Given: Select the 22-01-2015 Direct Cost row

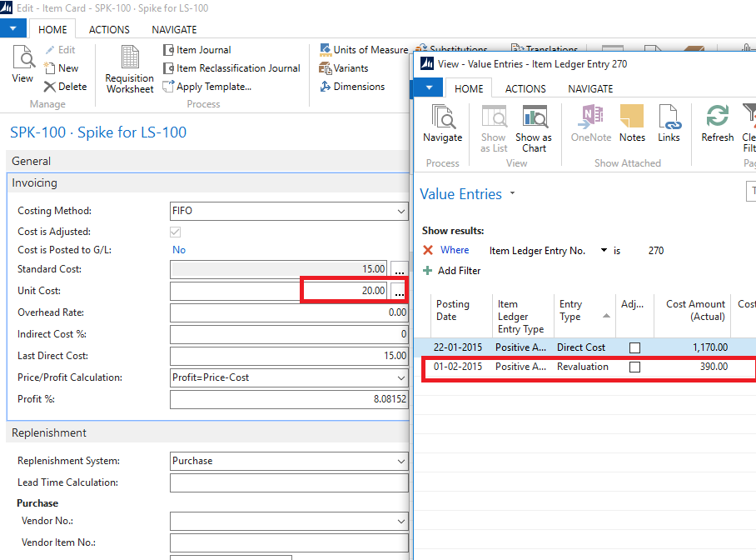Looking at the screenshot, I should [585, 347].
